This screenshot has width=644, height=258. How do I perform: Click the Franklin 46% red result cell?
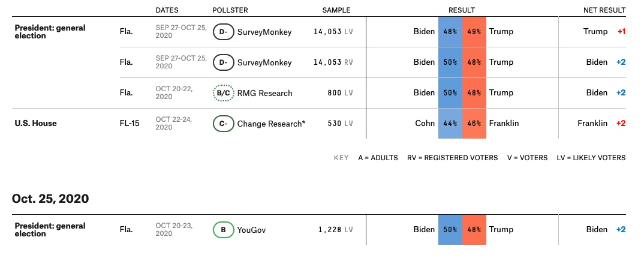[474, 123]
